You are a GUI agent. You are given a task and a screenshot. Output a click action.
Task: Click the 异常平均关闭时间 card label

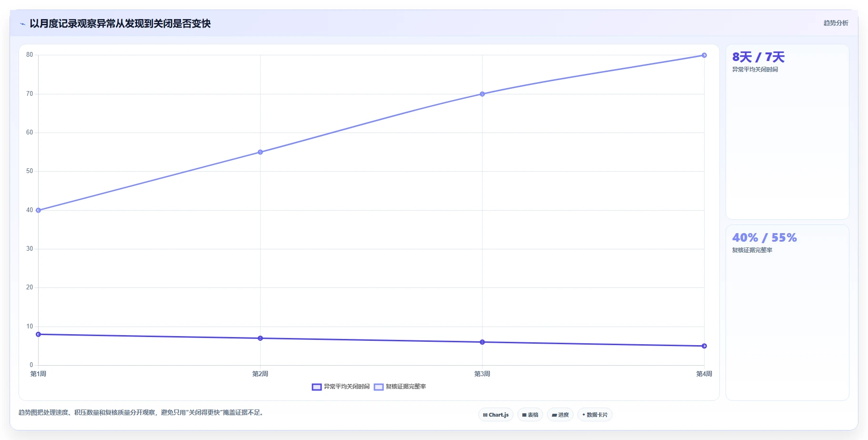click(x=755, y=70)
